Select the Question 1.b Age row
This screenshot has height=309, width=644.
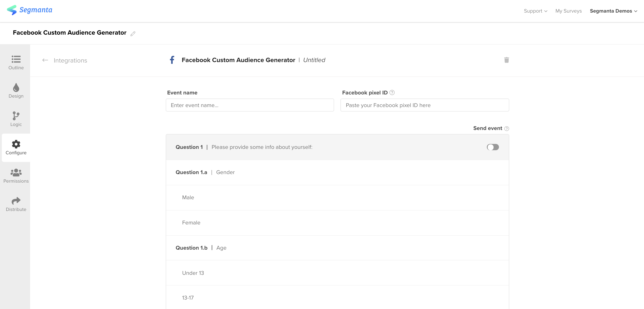click(x=337, y=248)
